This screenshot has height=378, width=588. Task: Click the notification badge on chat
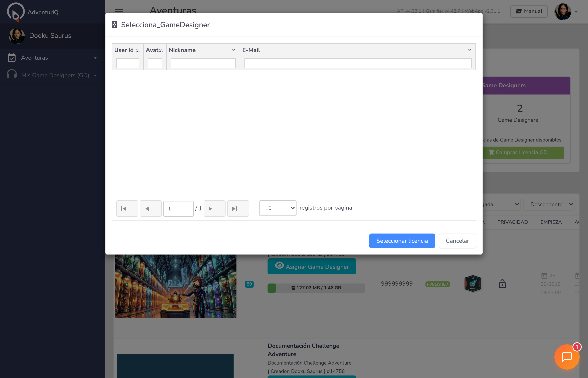[577, 347]
